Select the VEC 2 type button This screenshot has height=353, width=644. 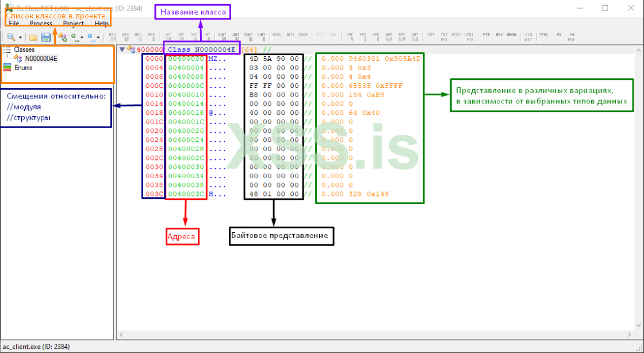[x=376, y=37]
